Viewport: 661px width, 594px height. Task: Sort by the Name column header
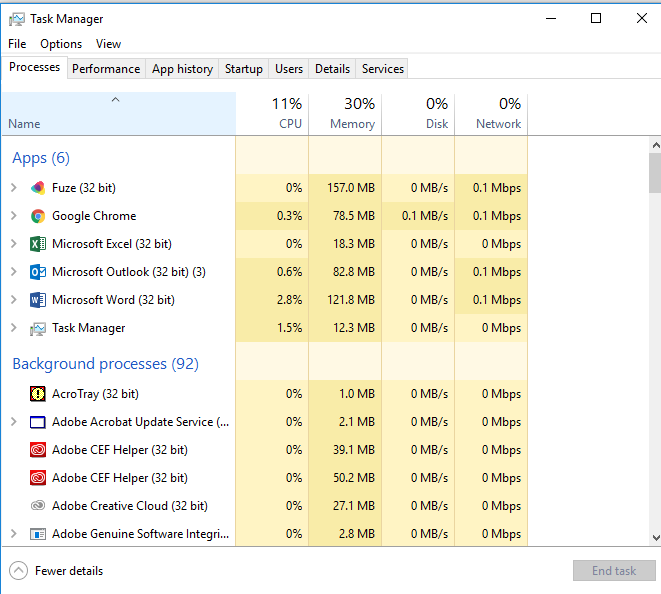[x=119, y=114]
